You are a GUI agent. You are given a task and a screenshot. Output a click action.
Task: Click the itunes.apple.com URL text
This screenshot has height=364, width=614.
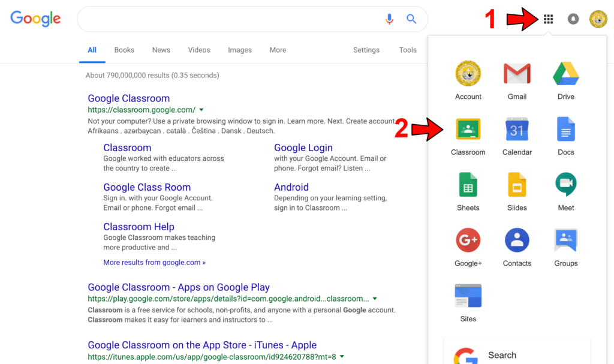point(212,357)
